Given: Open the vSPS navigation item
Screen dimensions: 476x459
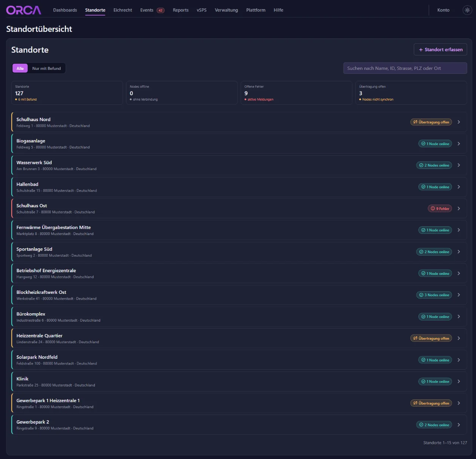Looking at the screenshot, I should (x=202, y=10).
